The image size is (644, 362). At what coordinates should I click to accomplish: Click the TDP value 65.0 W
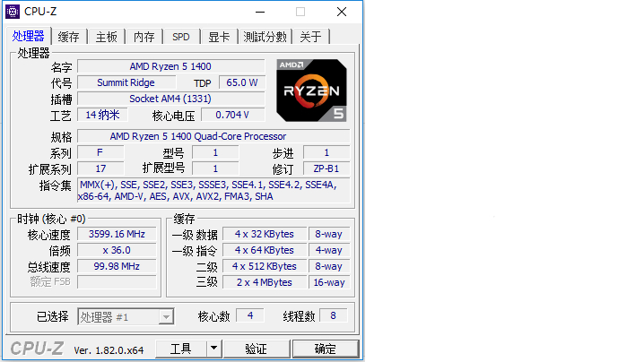tap(242, 82)
